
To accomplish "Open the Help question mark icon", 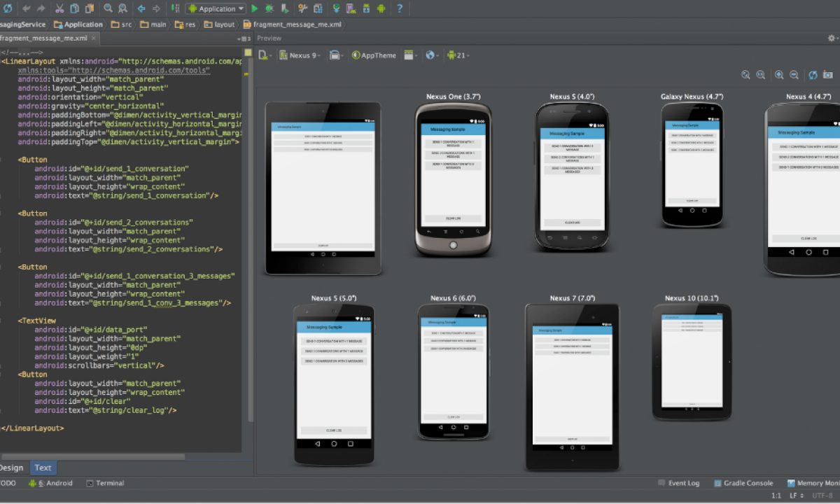I will point(400,8).
